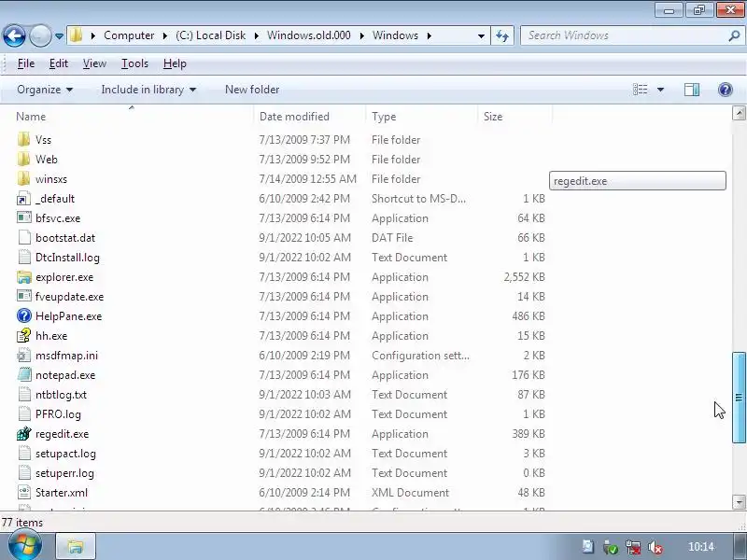Click the vertical scrollbar thumb

pos(739,398)
